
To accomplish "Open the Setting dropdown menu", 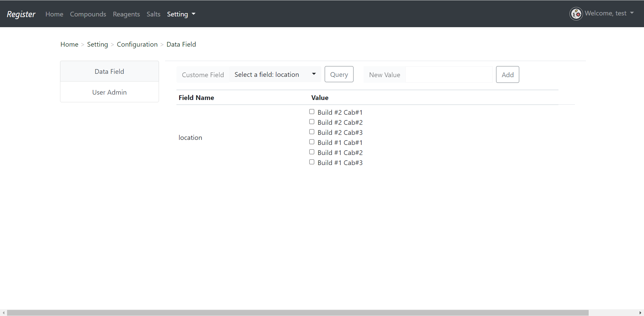I will pos(181,14).
